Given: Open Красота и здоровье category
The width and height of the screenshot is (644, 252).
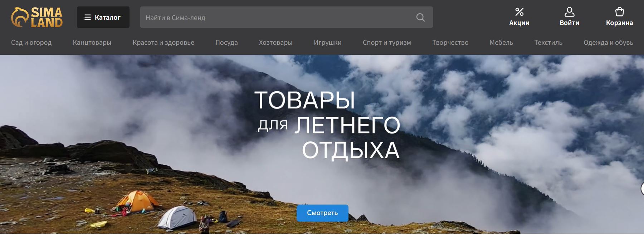Looking at the screenshot, I should (x=163, y=42).
